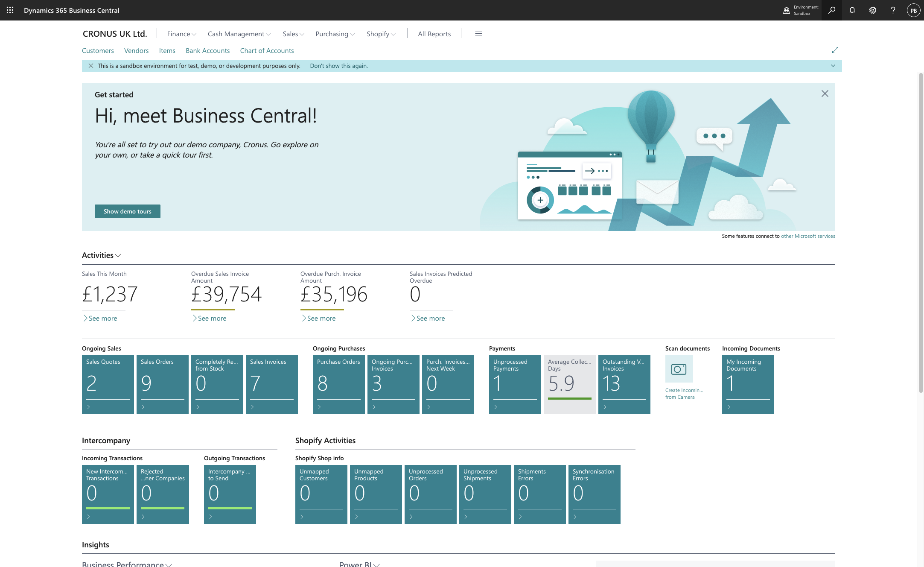Open the Items list
Image resolution: width=924 pixels, height=567 pixels.
click(x=167, y=50)
